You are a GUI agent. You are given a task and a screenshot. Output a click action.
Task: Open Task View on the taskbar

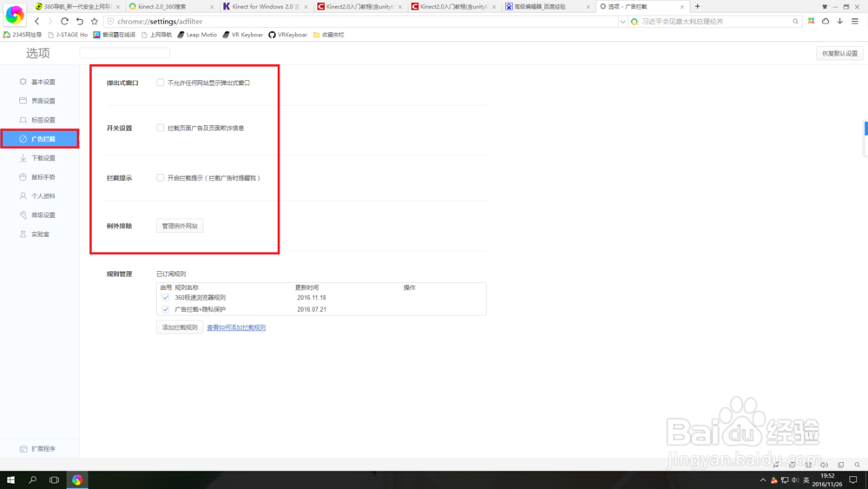click(x=54, y=479)
